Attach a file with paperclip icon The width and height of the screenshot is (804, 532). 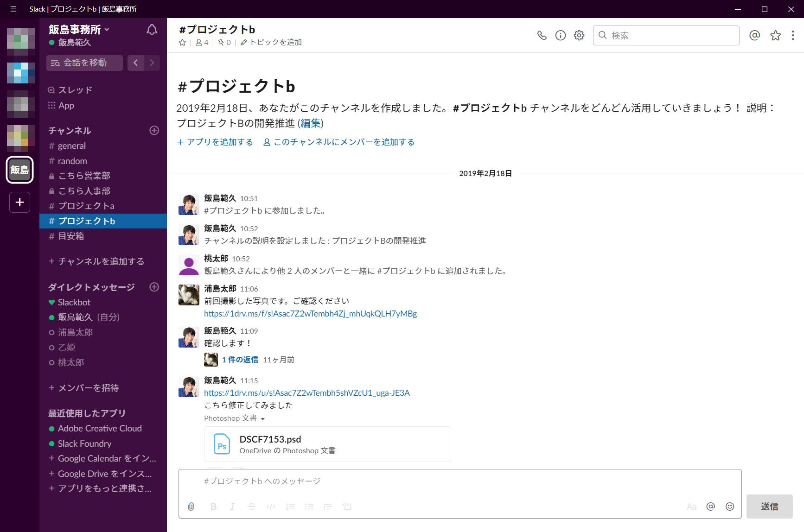[191, 507]
